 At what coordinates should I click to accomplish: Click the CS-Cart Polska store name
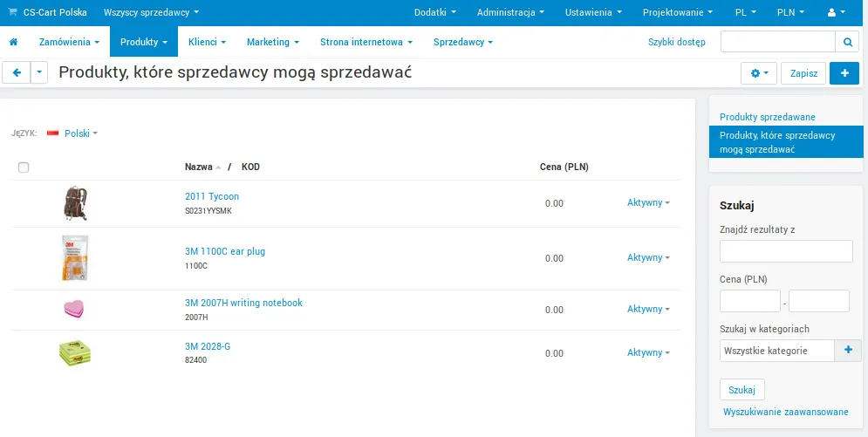[55, 12]
